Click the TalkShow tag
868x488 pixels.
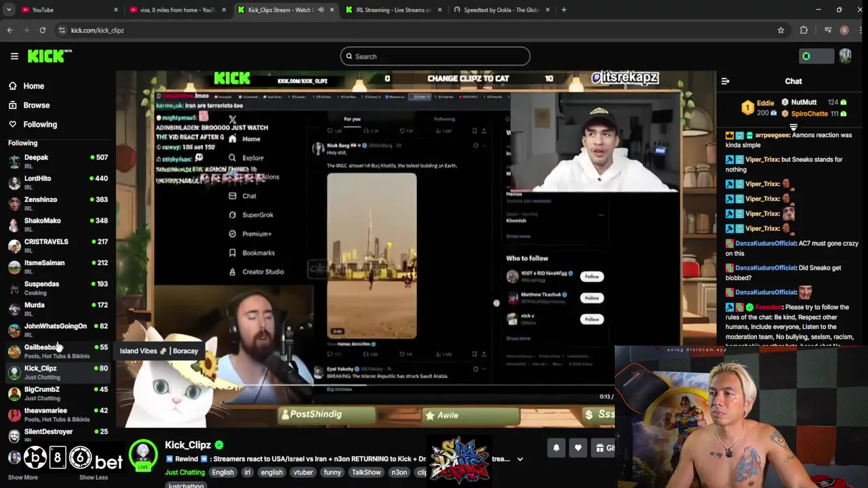tap(366, 472)
